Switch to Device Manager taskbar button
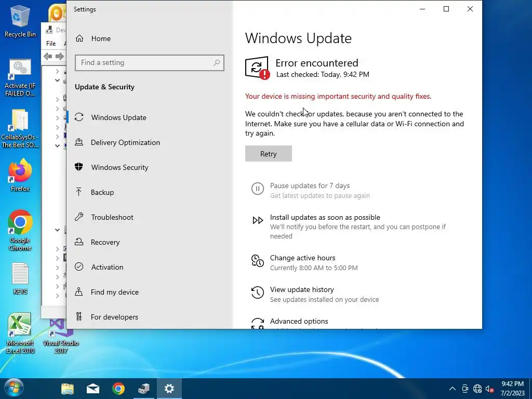The height and width of the screenshot is (399, 532). (x=144, y=389)
